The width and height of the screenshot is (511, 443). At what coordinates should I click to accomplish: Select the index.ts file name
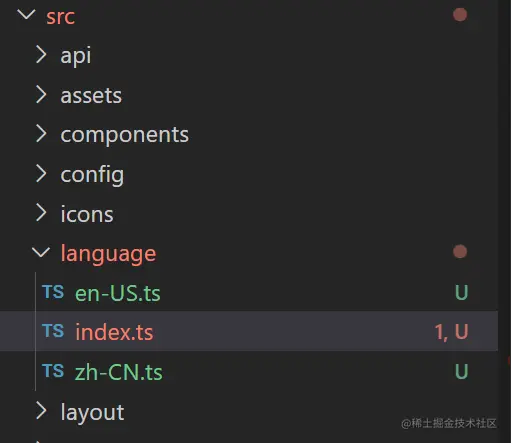(114, 332)
